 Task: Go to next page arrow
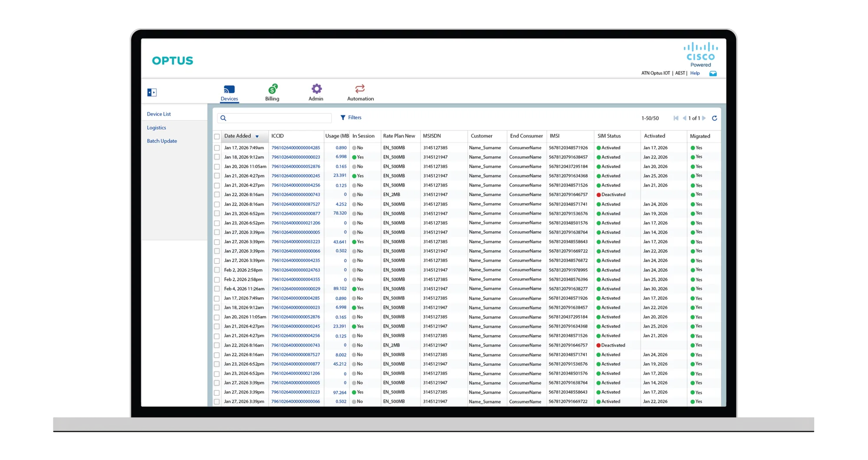(704, 118)
